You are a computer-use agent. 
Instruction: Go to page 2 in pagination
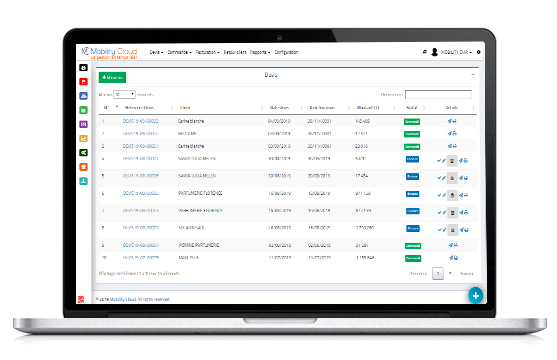450,274
